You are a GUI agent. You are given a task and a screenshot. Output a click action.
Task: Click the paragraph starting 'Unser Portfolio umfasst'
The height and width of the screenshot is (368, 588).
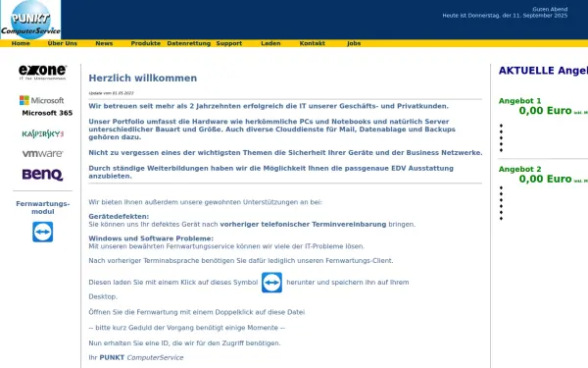click(271, 130)
